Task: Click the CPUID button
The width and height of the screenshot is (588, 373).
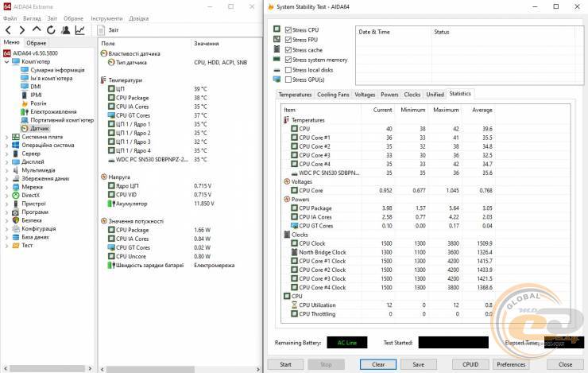Action: (470, 364)
